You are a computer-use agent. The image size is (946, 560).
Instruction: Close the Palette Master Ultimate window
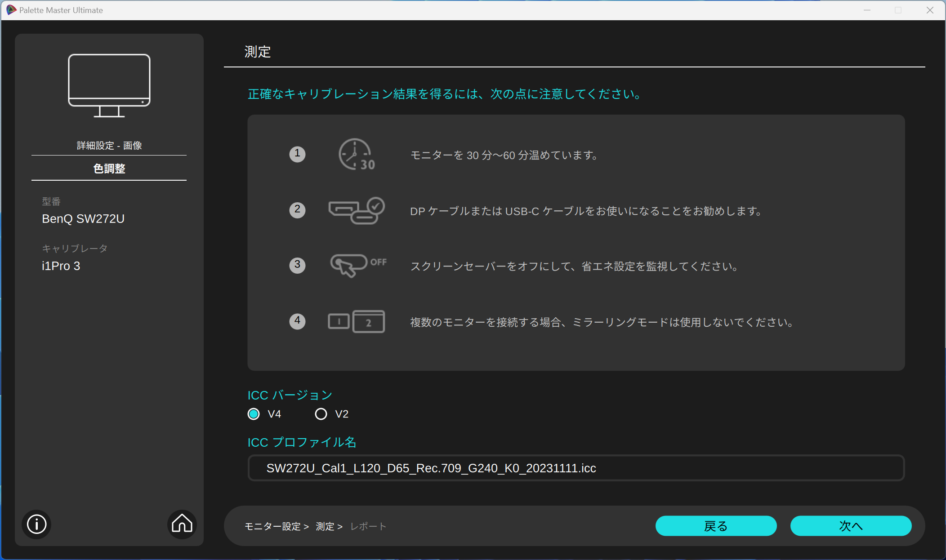pyautogui.click(x=930, y=10)
